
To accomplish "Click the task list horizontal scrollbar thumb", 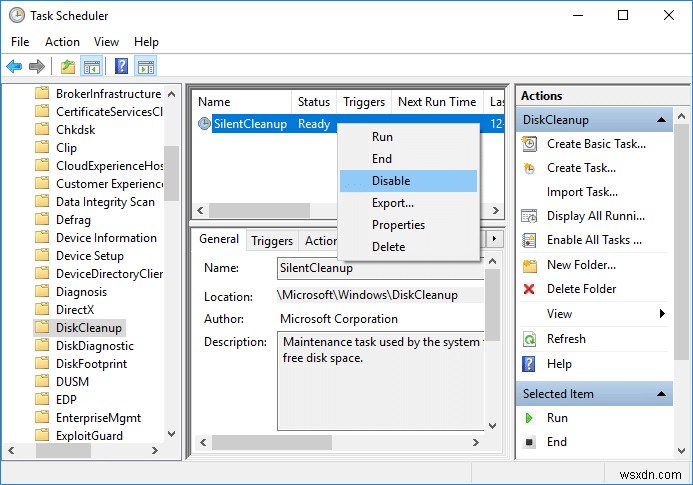I will [x=259, y=210].
